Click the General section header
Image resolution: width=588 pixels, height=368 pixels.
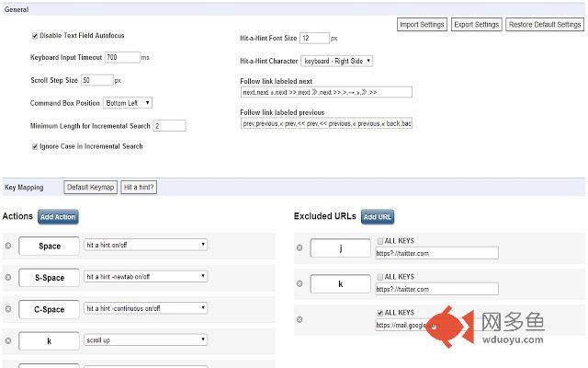pos(17,9)
